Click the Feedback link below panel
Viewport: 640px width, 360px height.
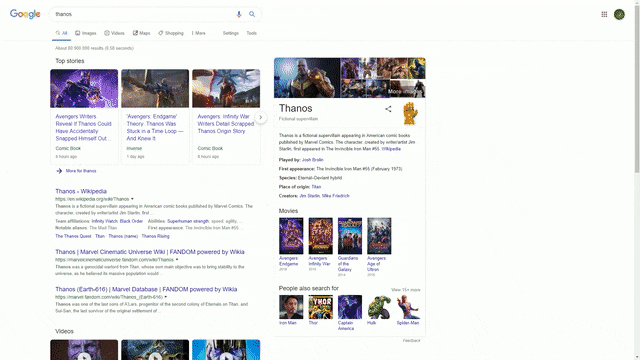pyautogui.click(x=411, y=340)
